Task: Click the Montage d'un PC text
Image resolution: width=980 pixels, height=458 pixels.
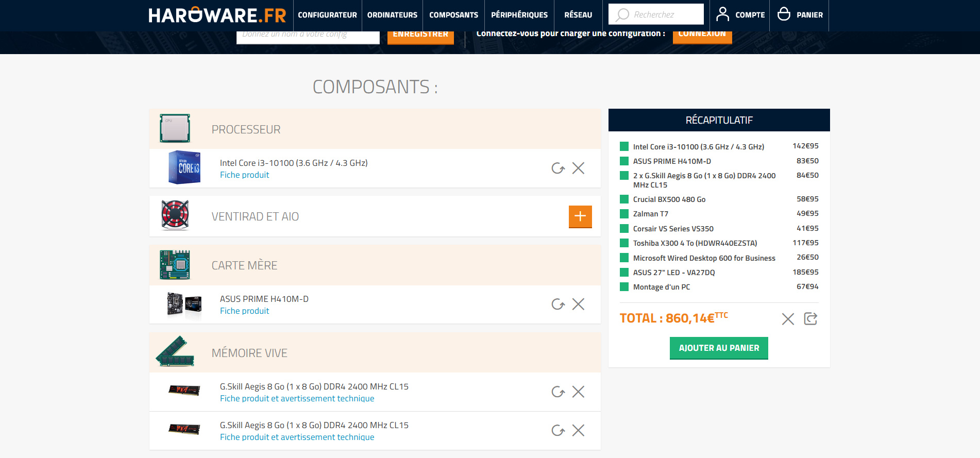Action: pos(662,287)
